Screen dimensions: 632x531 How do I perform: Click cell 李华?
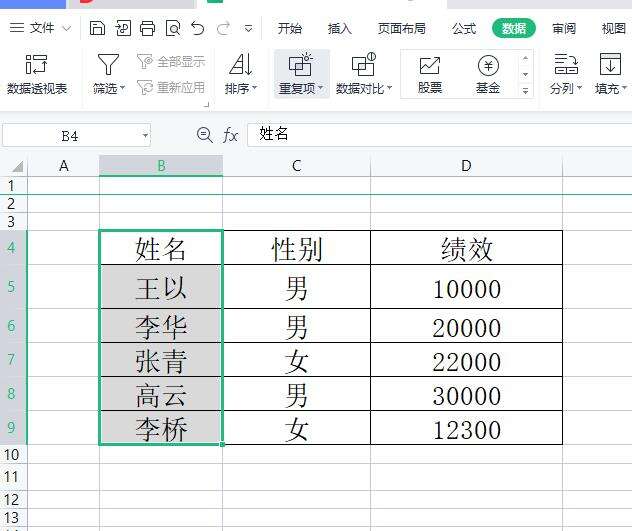pyautogui.click(x=161, y=326)
